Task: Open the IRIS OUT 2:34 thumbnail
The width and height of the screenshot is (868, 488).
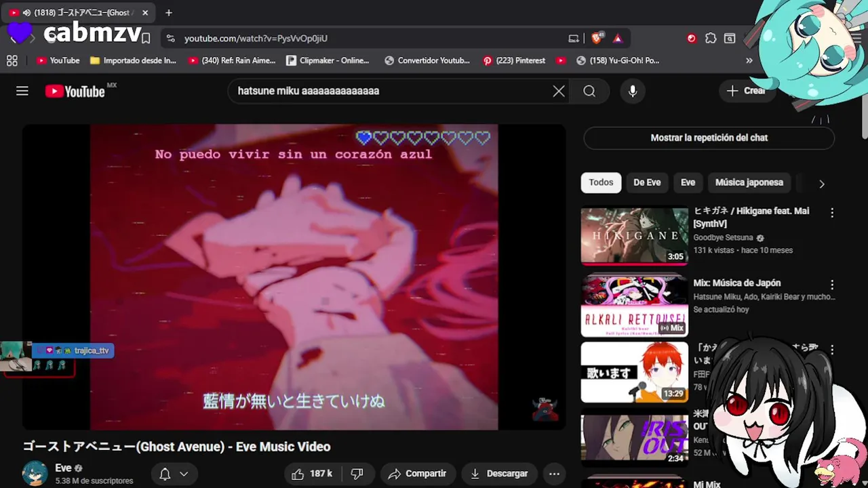Action: coord(634,437)
